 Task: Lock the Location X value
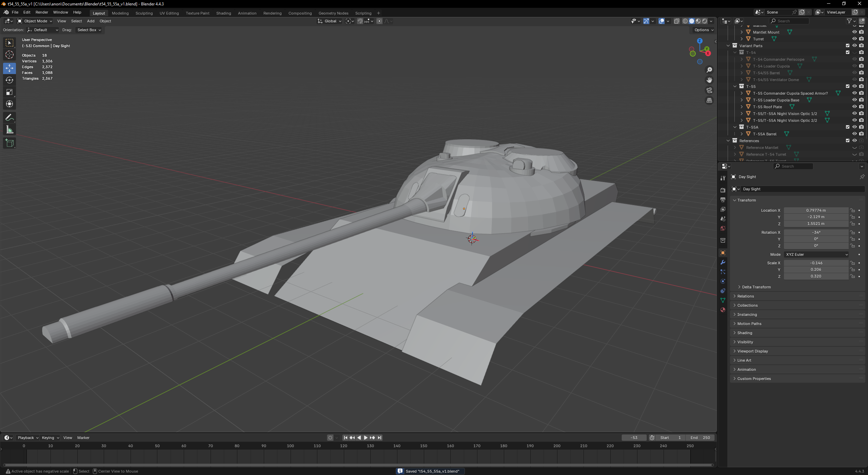852,210
